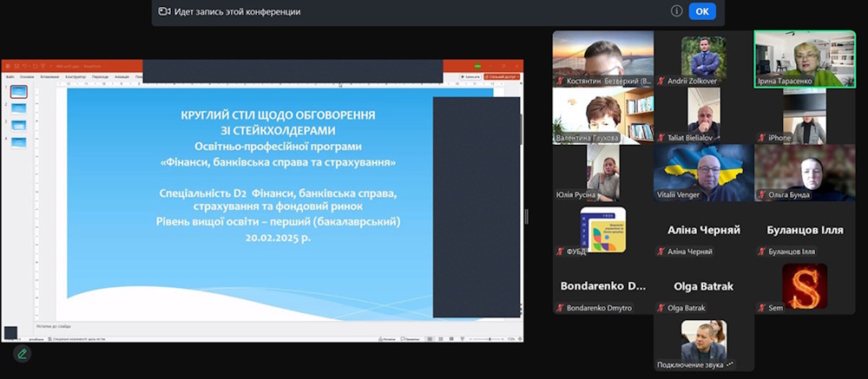The width and height of the screenshot is (868, 379).
Task: Click the camera recording icon in the banner
Action: (x=164, y=11)
